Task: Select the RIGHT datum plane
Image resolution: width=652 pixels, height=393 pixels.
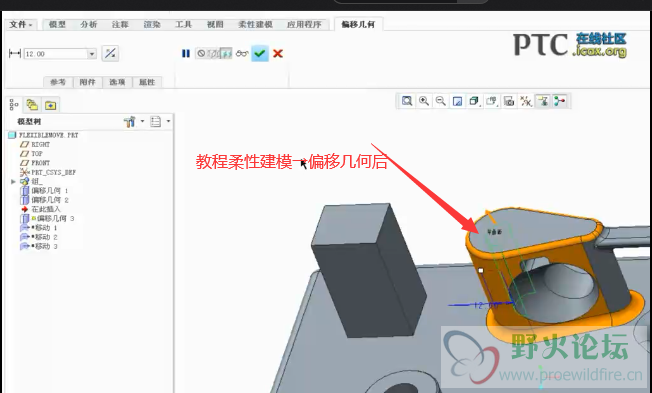Action: tap(35, 144)
